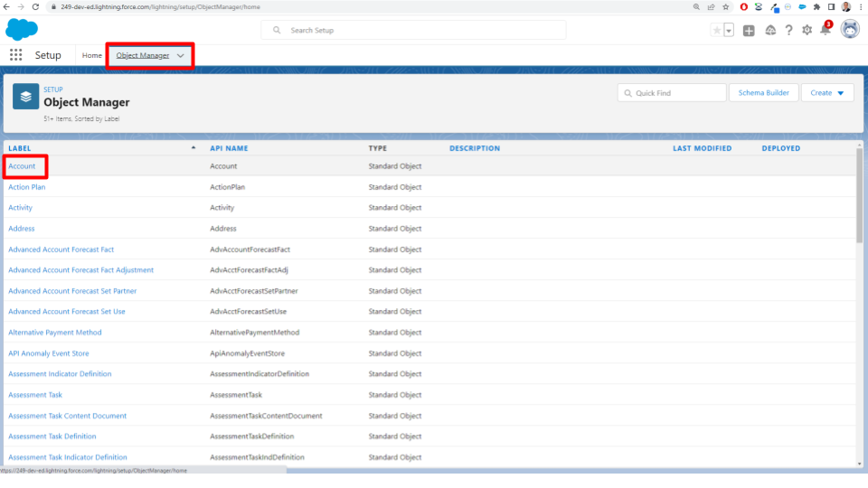Open the Action Plan object link
The width and height of the screenshot is (868, 488).
[26, 187]
